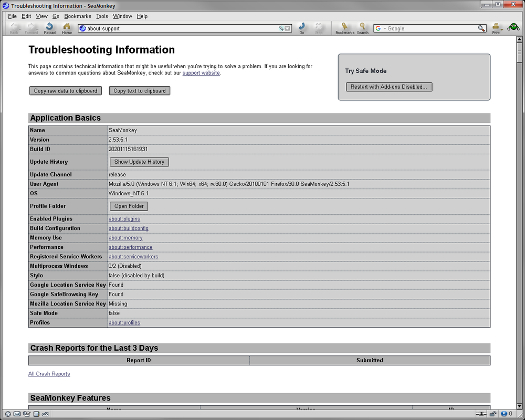This screenshot has width=525, height=420.
Task: Click the bookmark tag icon in the address bar
Action: [281, 28]
